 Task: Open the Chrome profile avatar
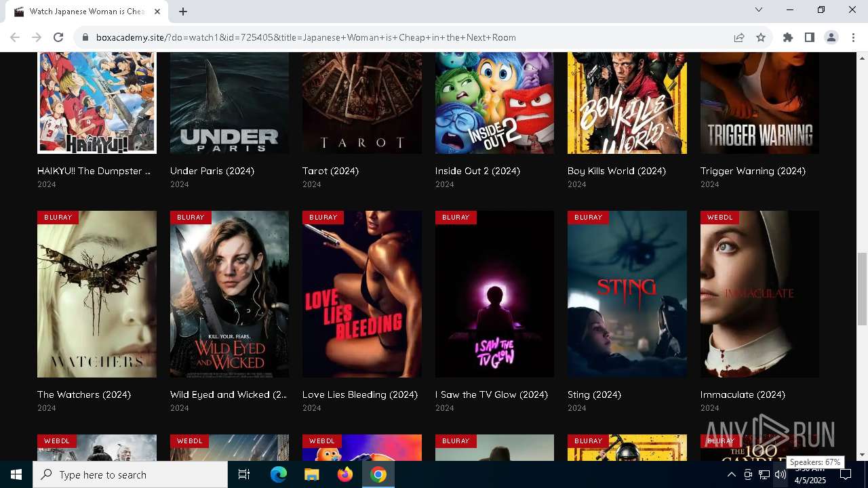(831, 37)
